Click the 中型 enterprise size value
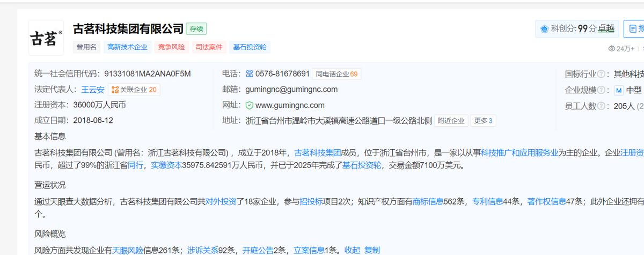644x255 pixels. (634, 90)
